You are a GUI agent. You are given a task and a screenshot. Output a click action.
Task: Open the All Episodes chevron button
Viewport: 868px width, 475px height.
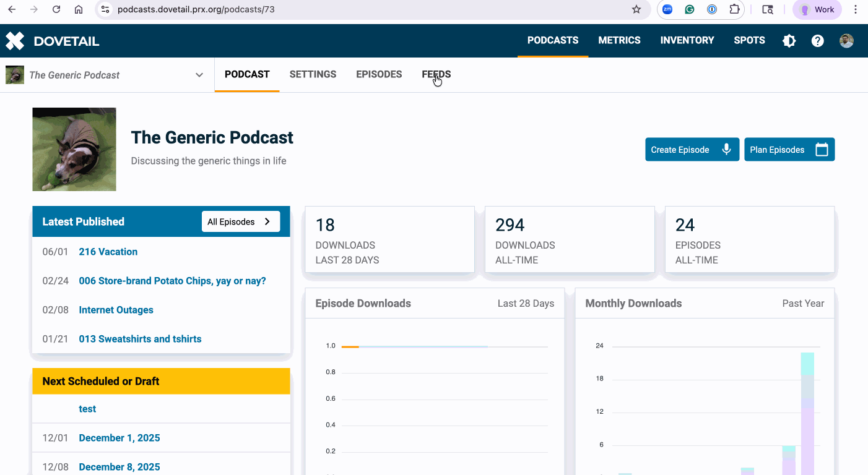click(x=241, y=221)
